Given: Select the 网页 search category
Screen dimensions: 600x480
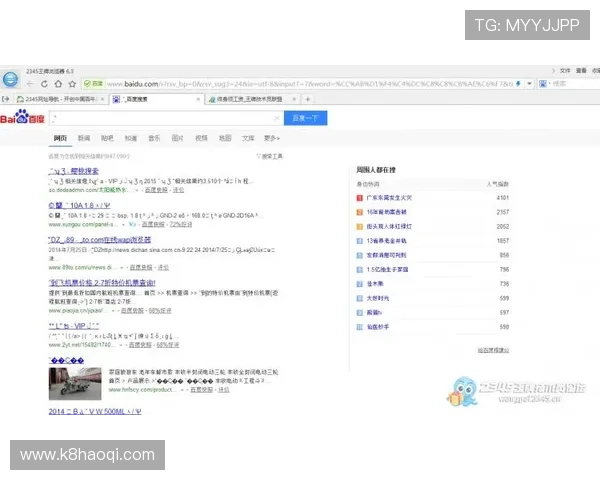Looking at the screenshot, I should click(x=60, y=138).
